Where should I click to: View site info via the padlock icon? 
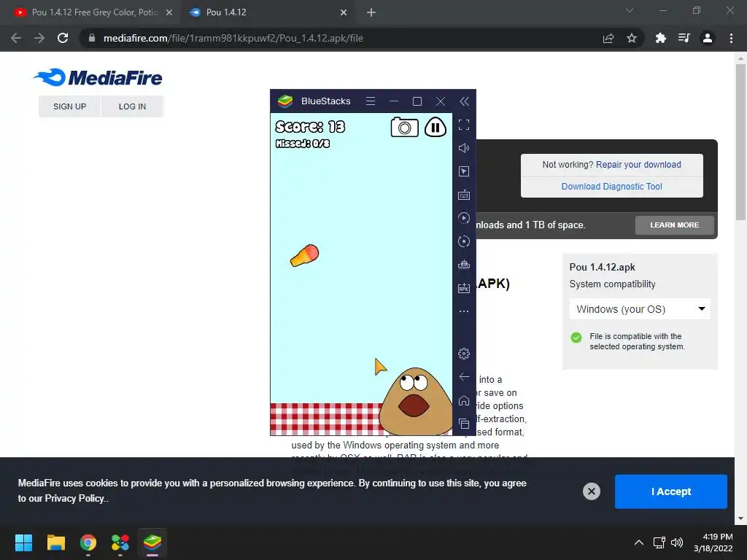[x=92, y=38]
